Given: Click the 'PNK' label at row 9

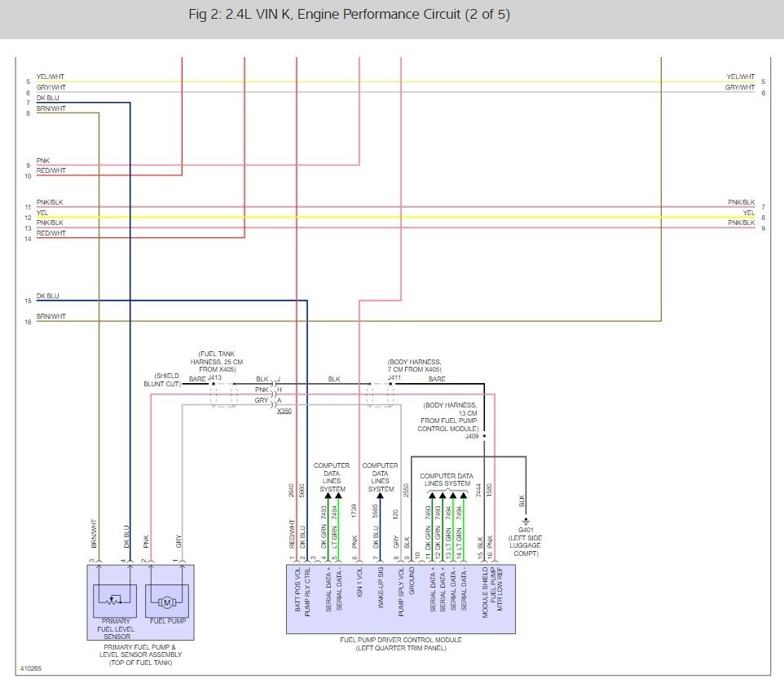Looking at the screenshot, I should point(43,161).
